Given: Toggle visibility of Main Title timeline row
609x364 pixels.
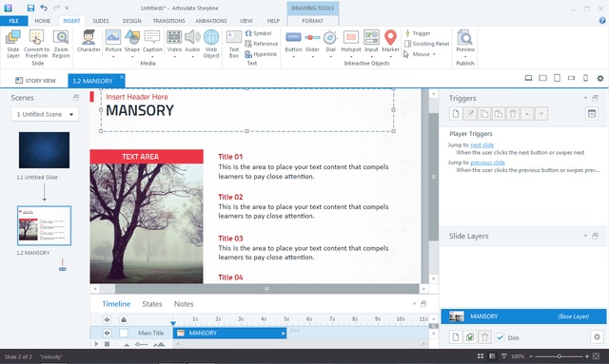Looking at the screenshot, I should (107, 333).
